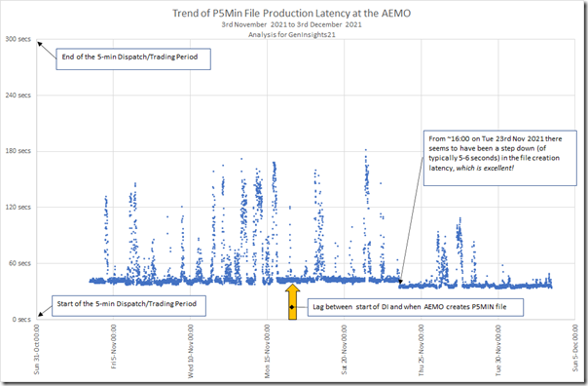The height and width of the screenshot is (386, 588).
Task: Select 'Analysis for GenInsights21' subtitle
Action: coord(292,34)
